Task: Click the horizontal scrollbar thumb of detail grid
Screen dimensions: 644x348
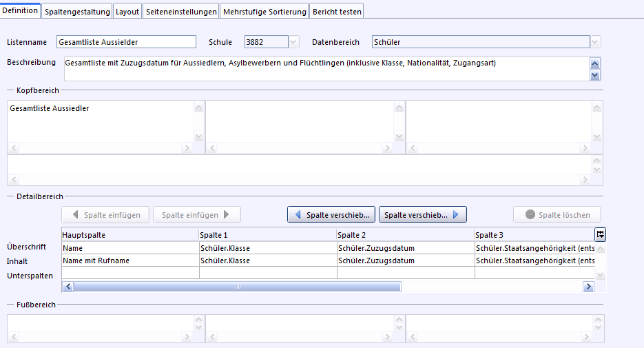Action: point(238,287)
